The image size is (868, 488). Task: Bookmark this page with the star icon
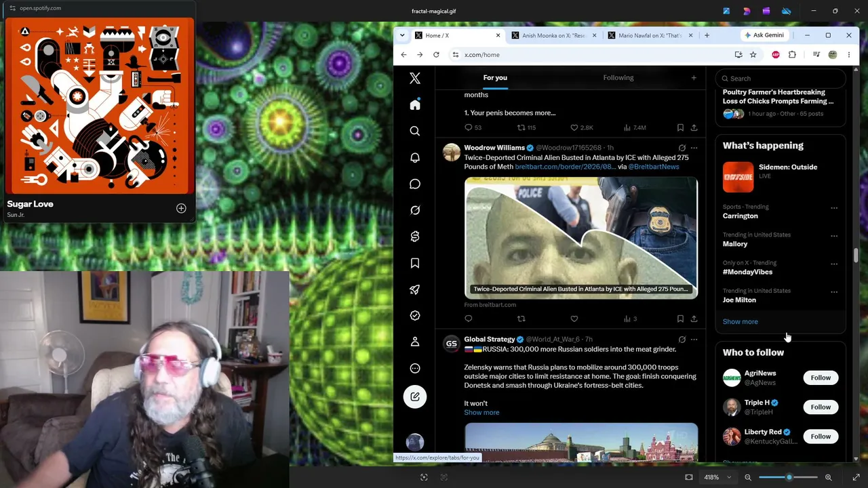point(753,55)
